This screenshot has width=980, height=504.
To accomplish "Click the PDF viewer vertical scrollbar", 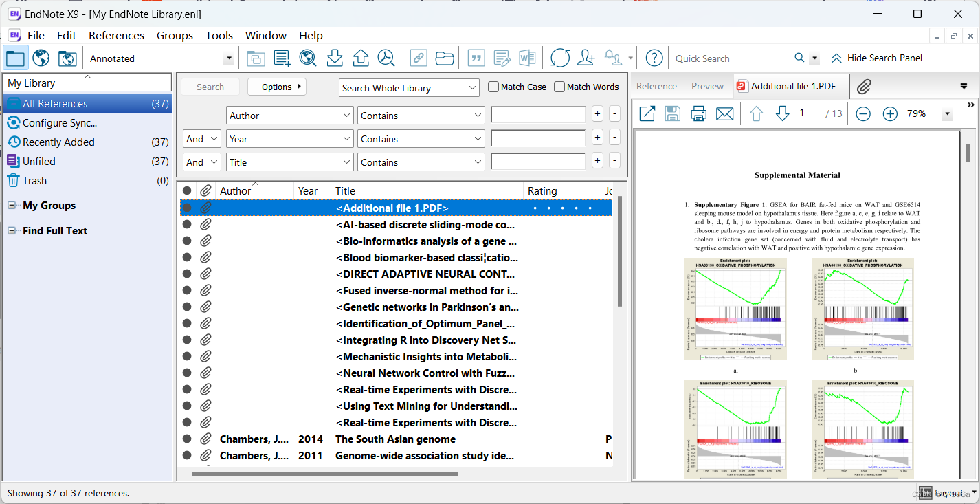I will 968,153.
